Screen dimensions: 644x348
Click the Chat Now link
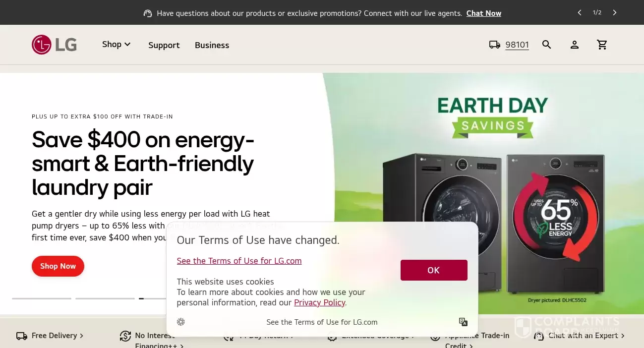pyautogui.click(x=484, y=13)
